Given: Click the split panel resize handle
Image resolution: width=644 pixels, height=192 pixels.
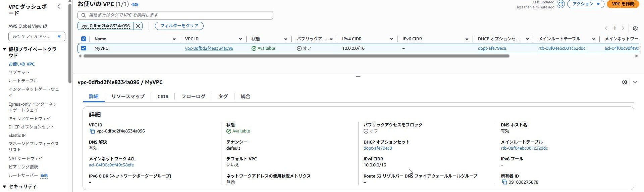Looking at the screenshot, I should (x=358, y=77).
